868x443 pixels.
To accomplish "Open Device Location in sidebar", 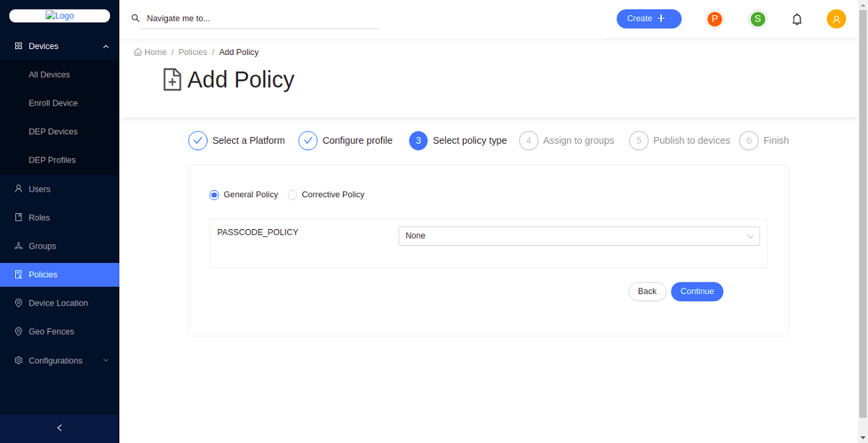I will pyautogui.click(x=58, y=304).
